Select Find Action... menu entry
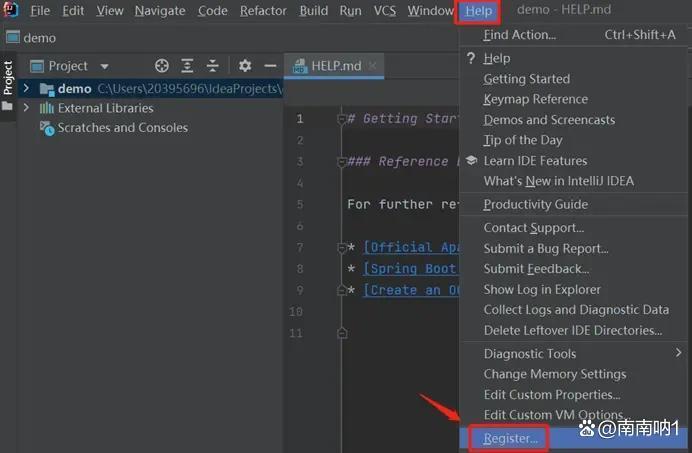The width and height of the screenshot is (692, 453). [x=574, y=34]
